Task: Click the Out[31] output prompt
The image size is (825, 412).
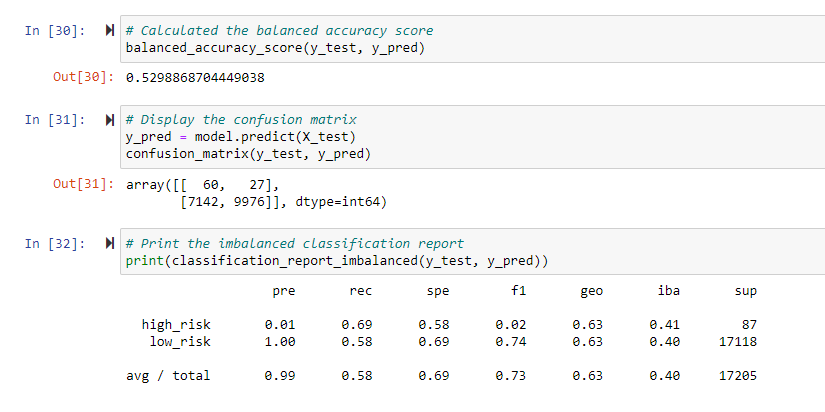Action: tap(83, 184)
